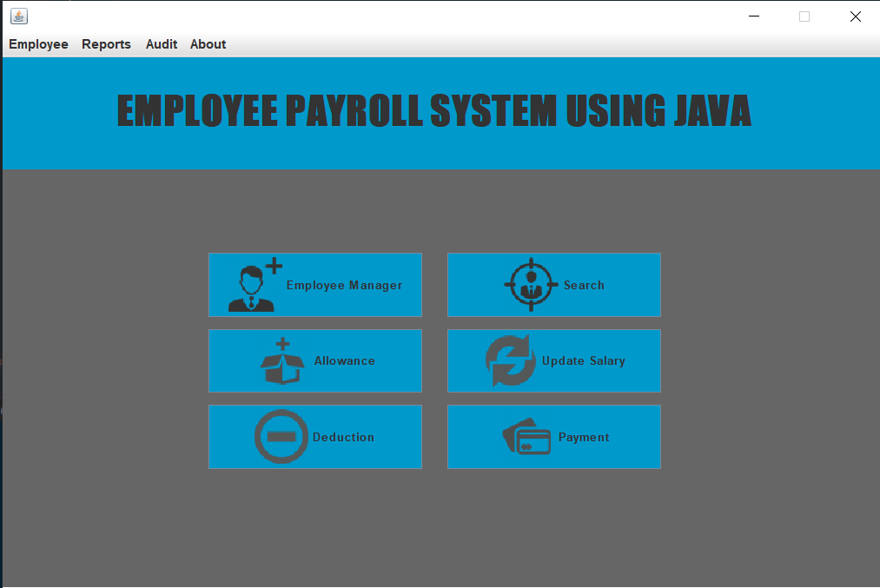Click the circular arrows Update Salary icon
Viewport: 880px width, 588px height.
coord(511,361)
